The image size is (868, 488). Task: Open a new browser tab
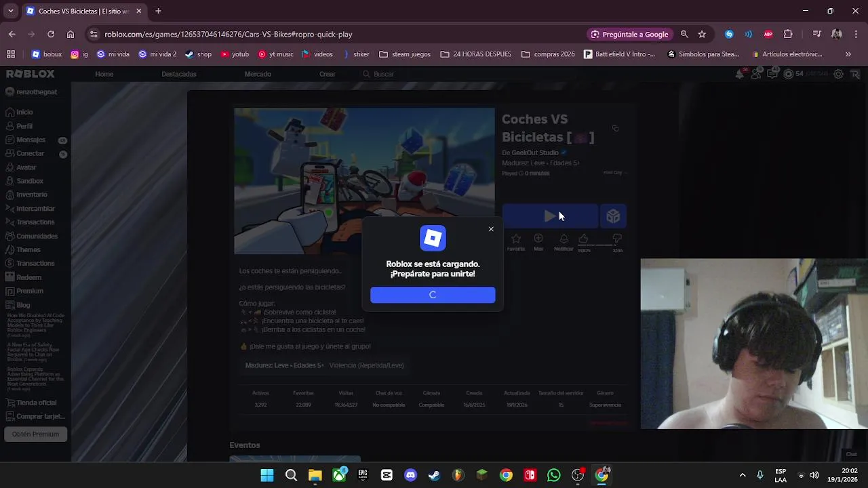pyautogui.click(x=158, y=11)
